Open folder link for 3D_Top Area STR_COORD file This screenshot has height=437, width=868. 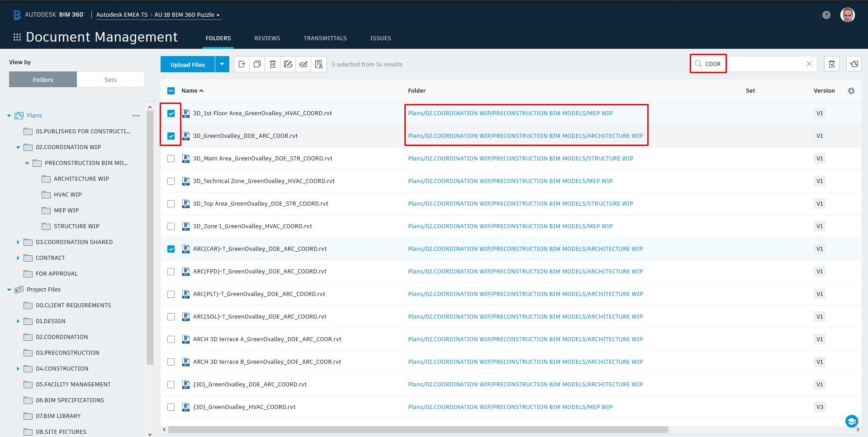coord(520,204)
